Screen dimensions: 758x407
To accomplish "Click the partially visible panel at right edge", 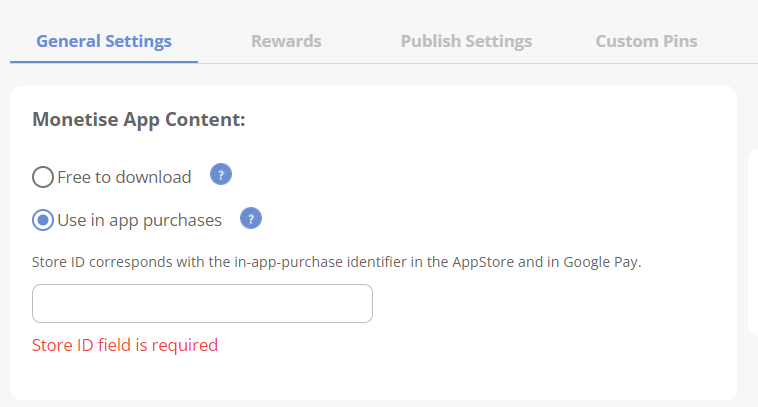I will [753, 243].
